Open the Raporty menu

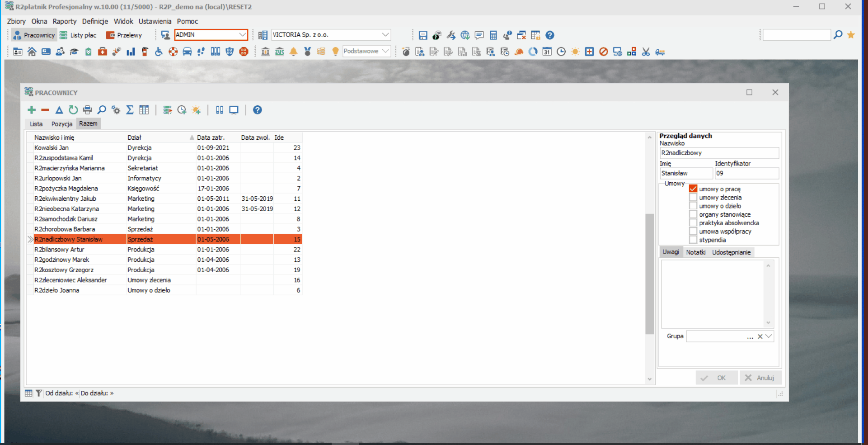click(x=65, y=21)
